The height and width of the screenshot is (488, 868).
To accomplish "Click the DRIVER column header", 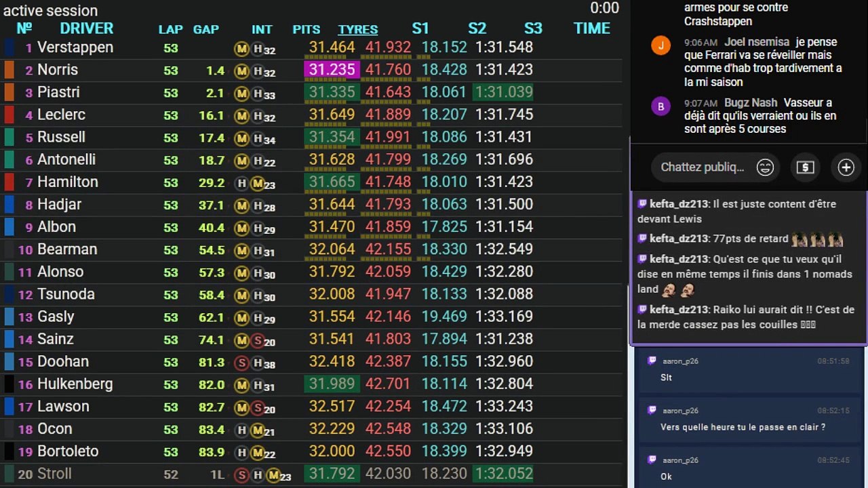I will (86, 28).
